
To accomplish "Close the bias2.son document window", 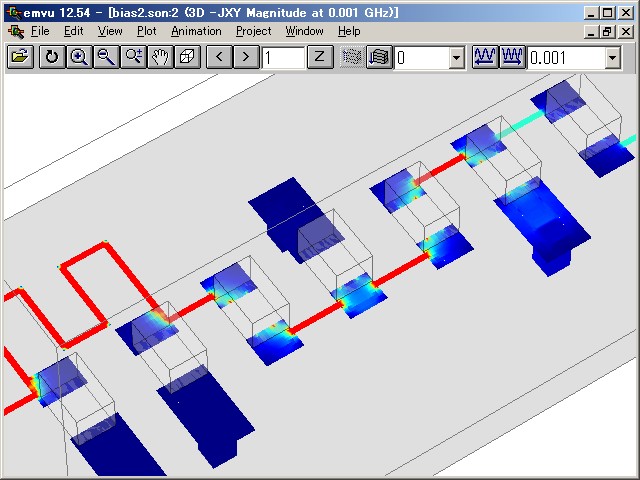I will [626, 31].
